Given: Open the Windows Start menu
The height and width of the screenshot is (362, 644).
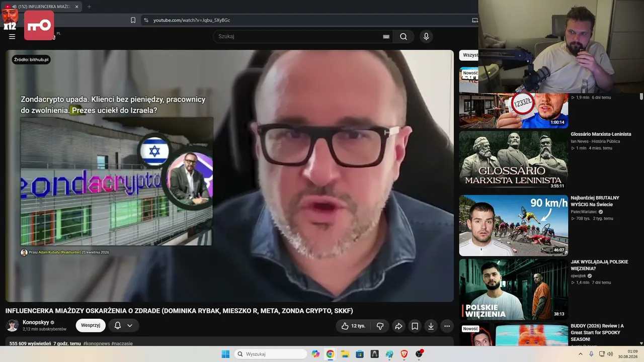Looking at the screenshot, I should pos(225,354).
